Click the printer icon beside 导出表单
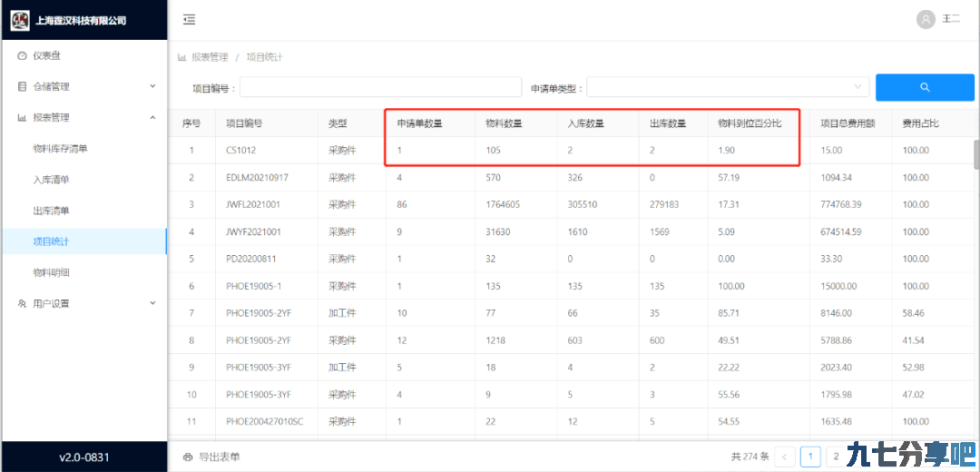This screenshot has width=980, height=472. [x=187, y=457]
